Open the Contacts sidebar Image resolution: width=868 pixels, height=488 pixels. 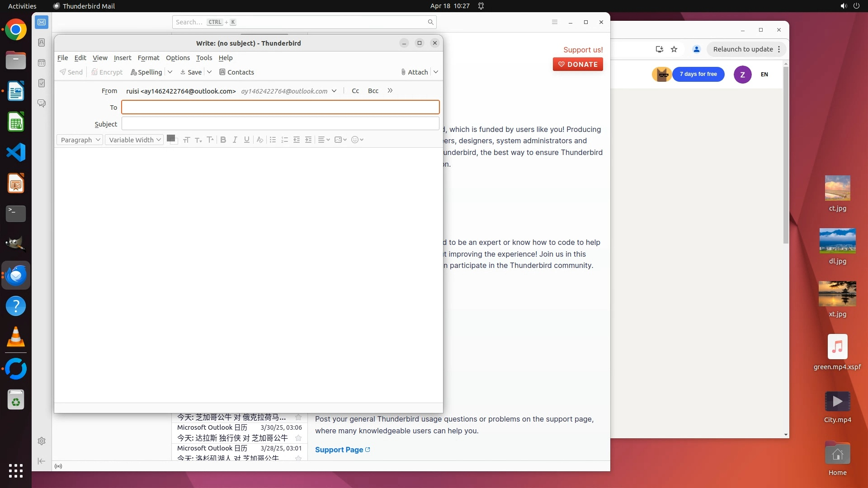coord(236,72)
